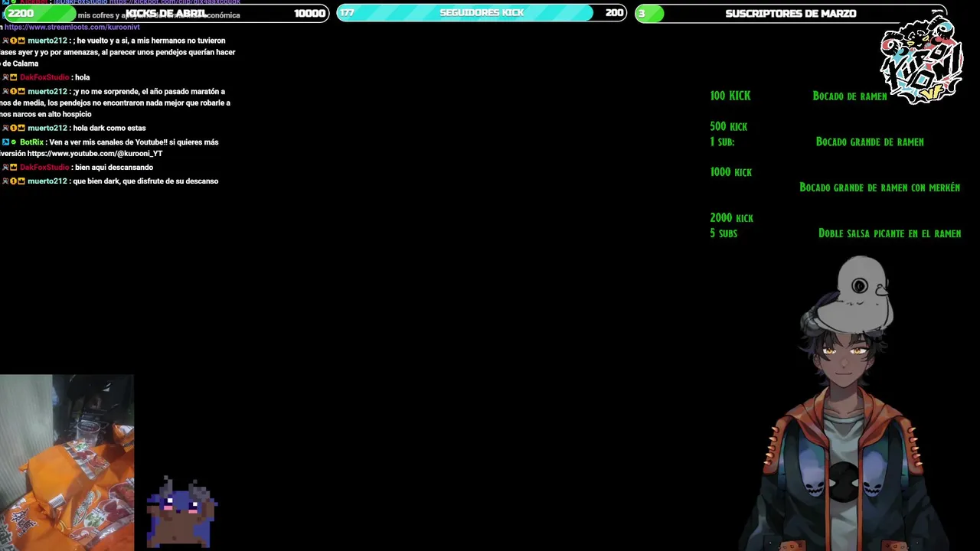Screen dimensions: 980x551
Task: Click gold number-1 badge on 'he vuelto' message
Action: (x=13, y=41)
